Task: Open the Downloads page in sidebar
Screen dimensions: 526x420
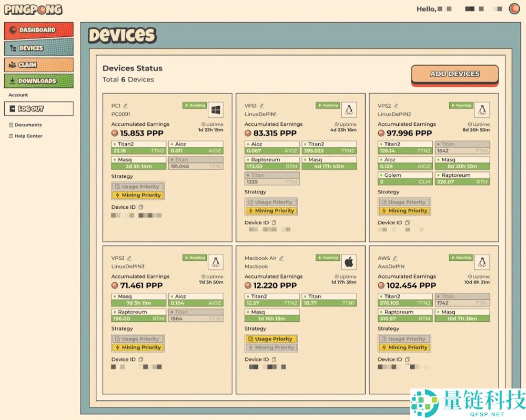Action: (x=38, y=81)
